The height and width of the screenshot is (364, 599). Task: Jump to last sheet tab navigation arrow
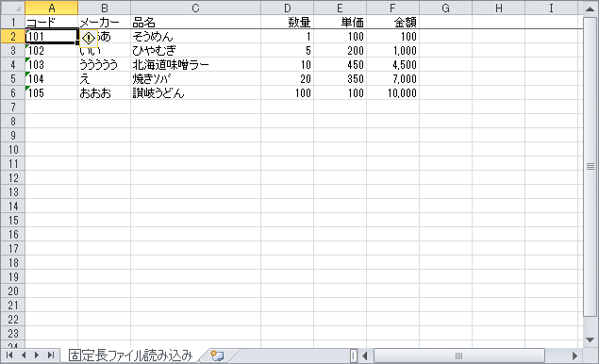click(x=51, y=356)
